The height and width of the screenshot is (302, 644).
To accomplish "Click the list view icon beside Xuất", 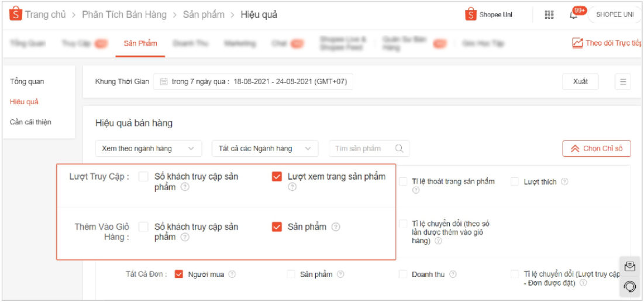I will pos(622,82).
